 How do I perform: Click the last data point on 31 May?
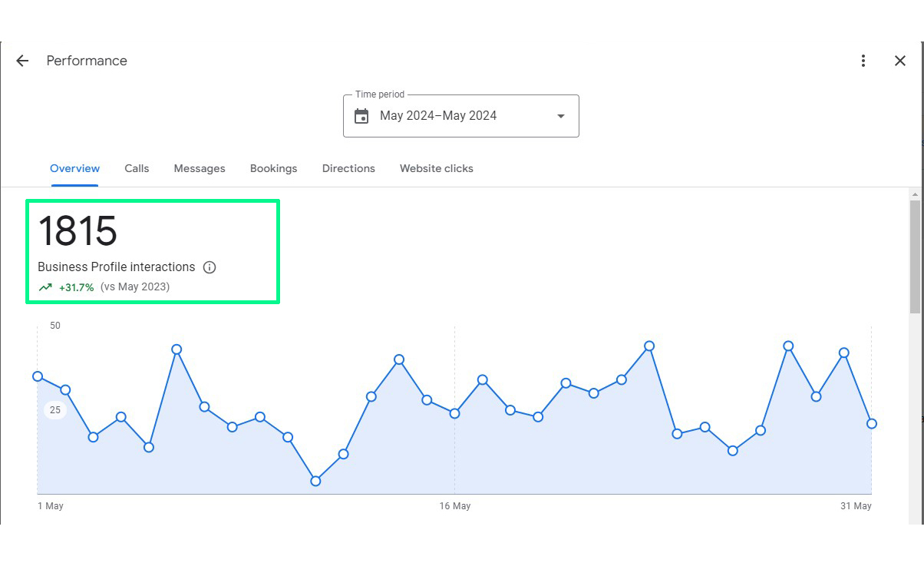pyautogui.click(x=872, y=423)
